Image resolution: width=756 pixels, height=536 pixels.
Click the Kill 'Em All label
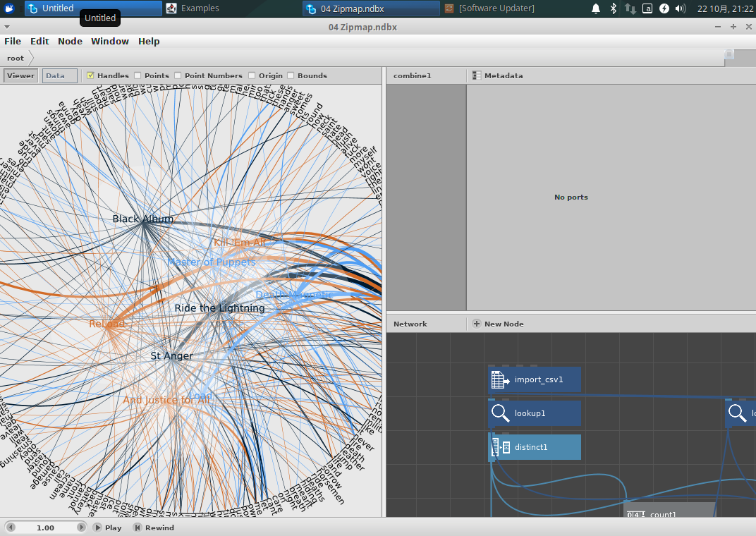pyautogui.click(x=240, y=243)
